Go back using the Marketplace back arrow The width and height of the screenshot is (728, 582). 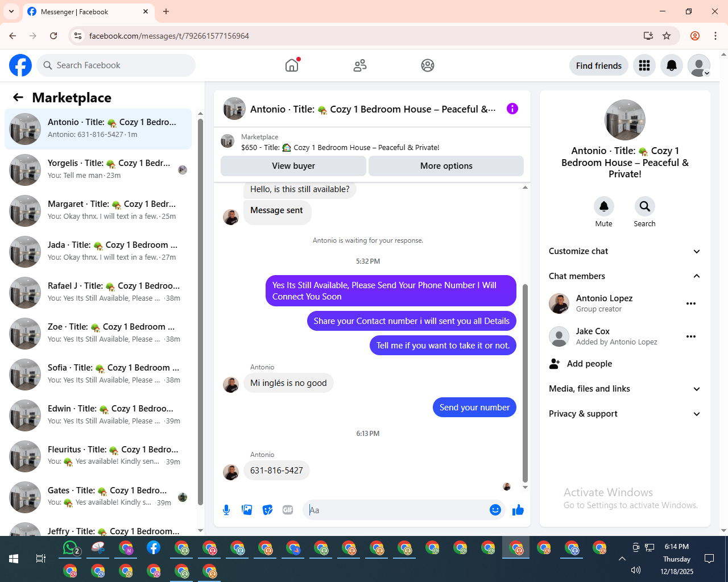click(x=18, y=97)
